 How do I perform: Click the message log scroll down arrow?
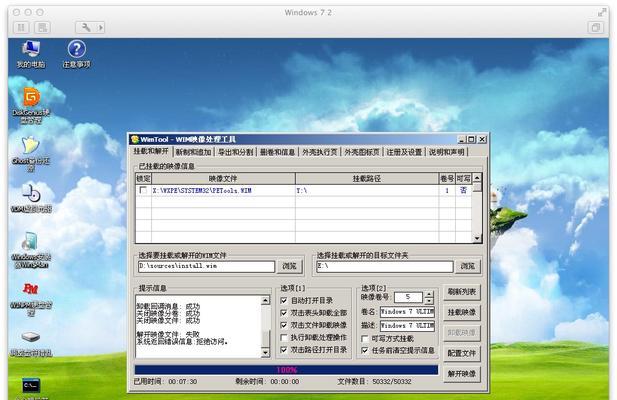[266, 352]
